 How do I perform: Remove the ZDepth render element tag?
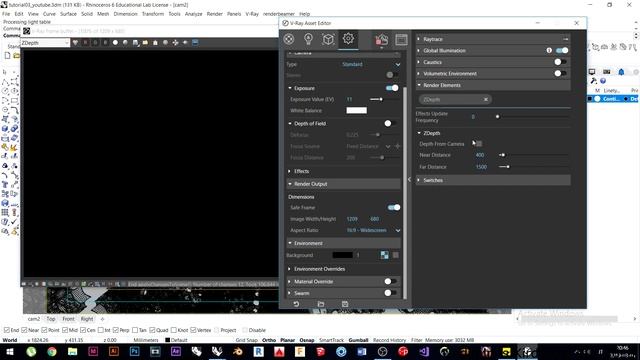(486, 99)
